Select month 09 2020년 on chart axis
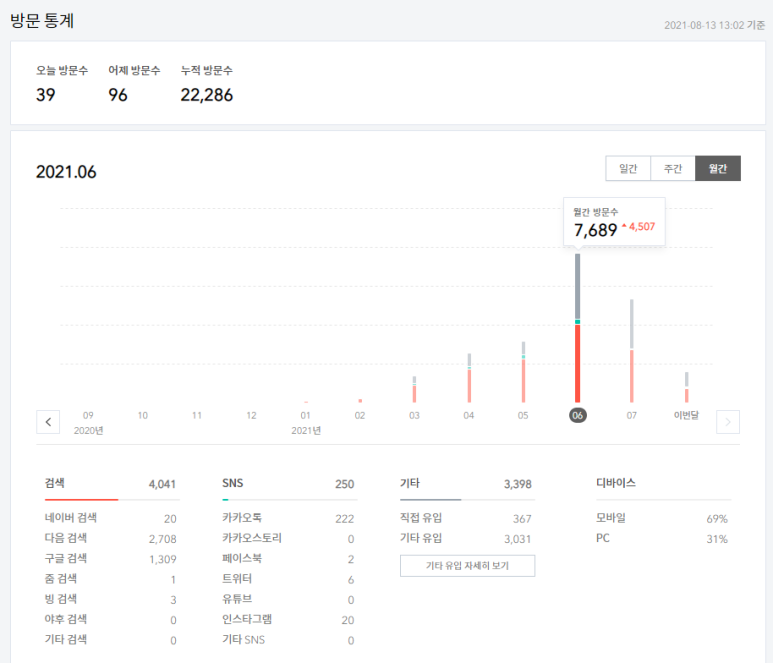This screenshot has height=663, width=773. coord(88,422)
